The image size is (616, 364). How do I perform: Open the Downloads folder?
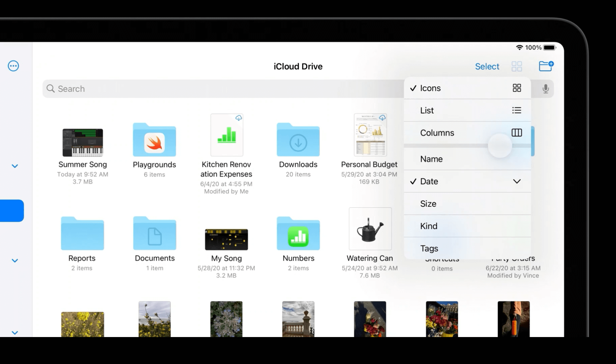[x=298, y=140]
